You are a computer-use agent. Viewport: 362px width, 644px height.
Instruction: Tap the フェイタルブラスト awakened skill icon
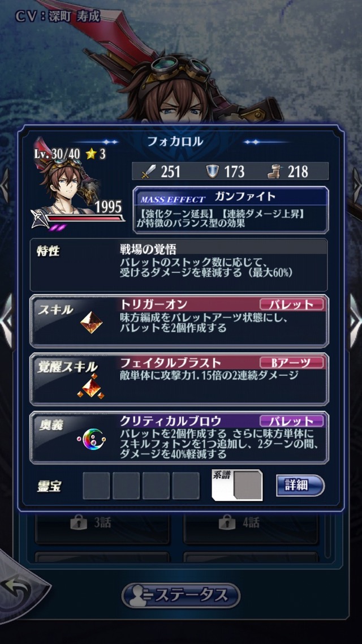click(x=90, y=385)
